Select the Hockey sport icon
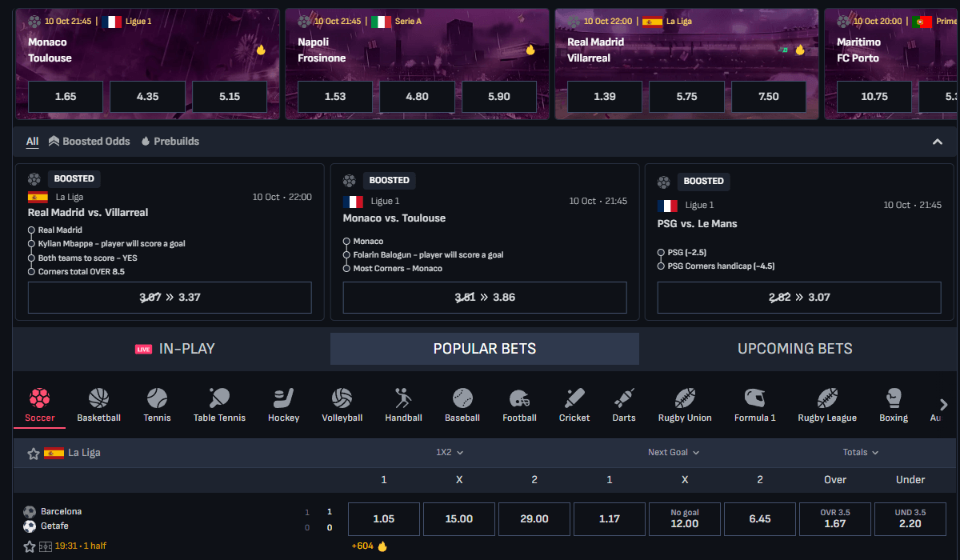Image resolution: width=960 pixels, height=560 pixels. click(283, 398)
